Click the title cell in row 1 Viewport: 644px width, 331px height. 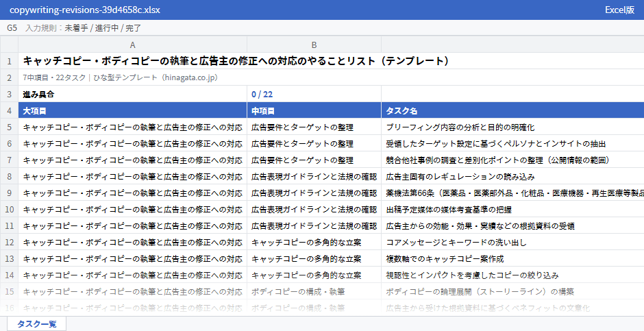[331, 61]
